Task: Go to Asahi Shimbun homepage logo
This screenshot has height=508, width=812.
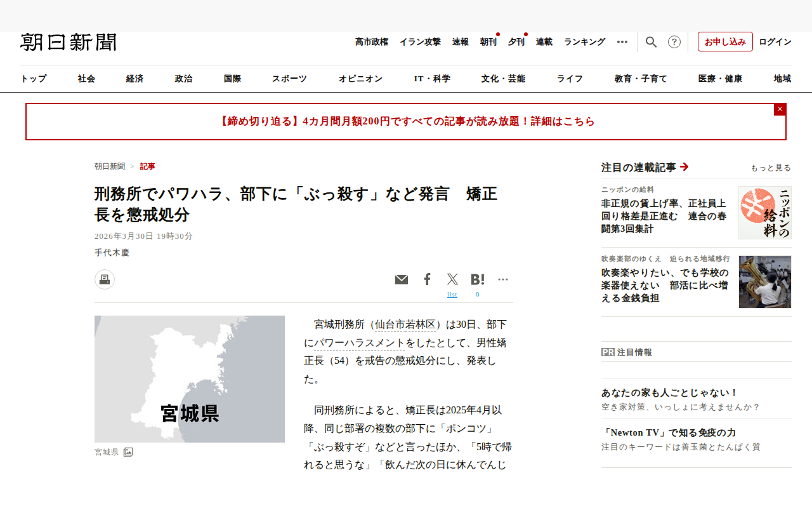Action: (69, 42)
